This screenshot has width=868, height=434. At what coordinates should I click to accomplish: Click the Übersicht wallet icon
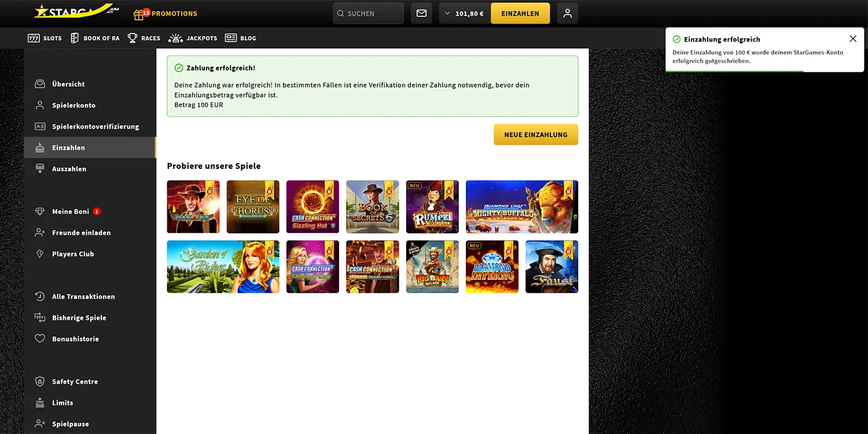40,84
